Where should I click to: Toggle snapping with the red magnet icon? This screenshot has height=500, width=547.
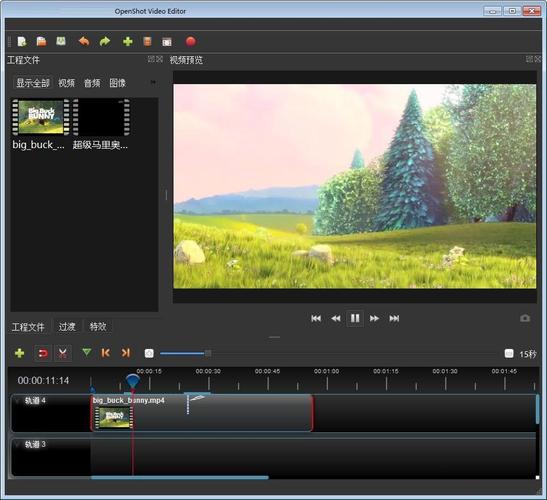[43, 353]
